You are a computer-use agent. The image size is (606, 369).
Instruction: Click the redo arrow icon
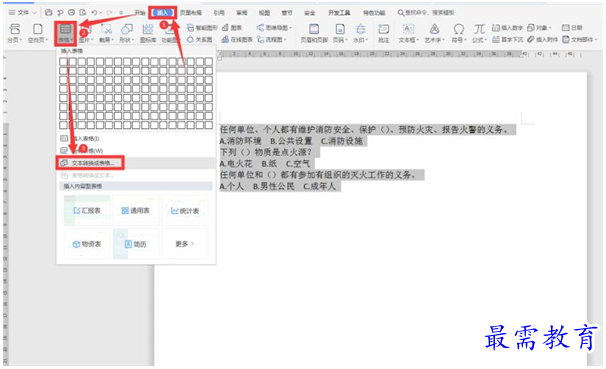(109, 13)
